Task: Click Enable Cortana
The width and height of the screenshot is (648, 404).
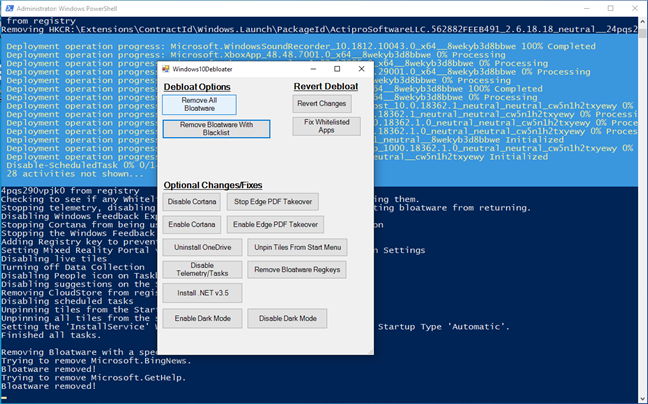Action: point(191,224)
